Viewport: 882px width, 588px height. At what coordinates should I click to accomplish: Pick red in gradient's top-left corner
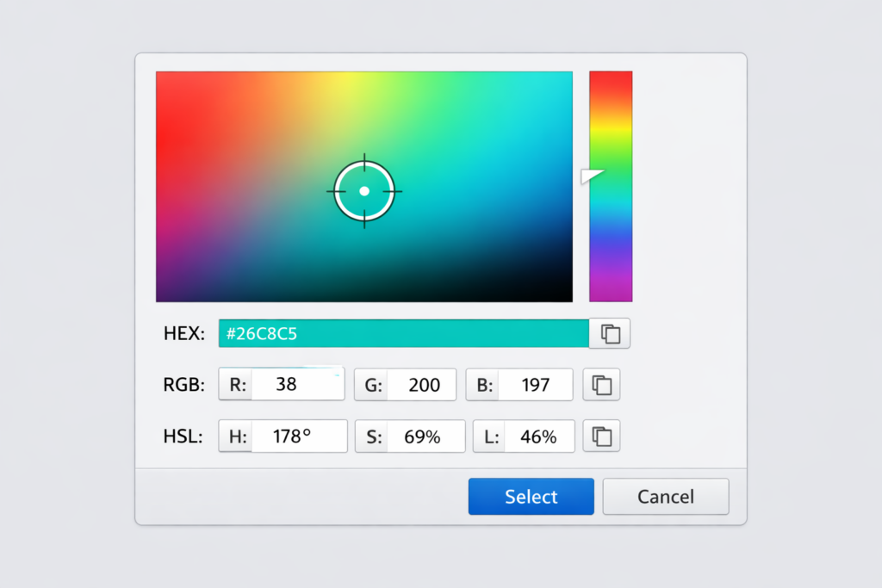coord(165,80)
